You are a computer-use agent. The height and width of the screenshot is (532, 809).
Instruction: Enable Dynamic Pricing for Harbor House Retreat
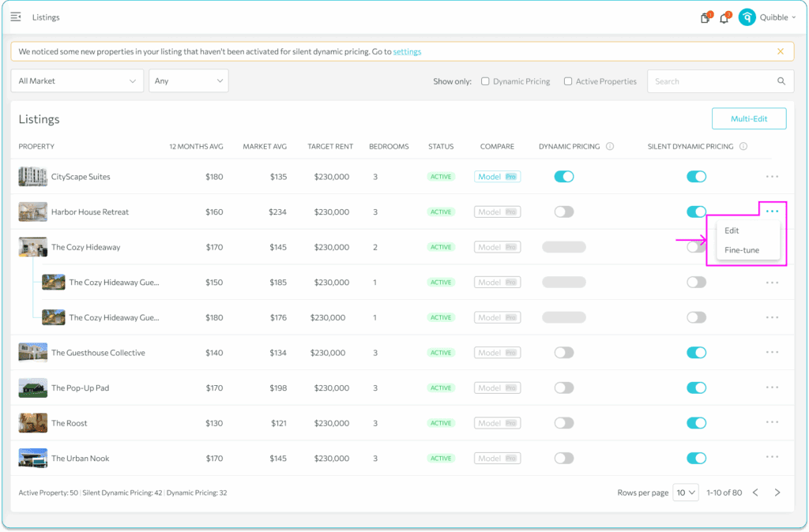563,212
